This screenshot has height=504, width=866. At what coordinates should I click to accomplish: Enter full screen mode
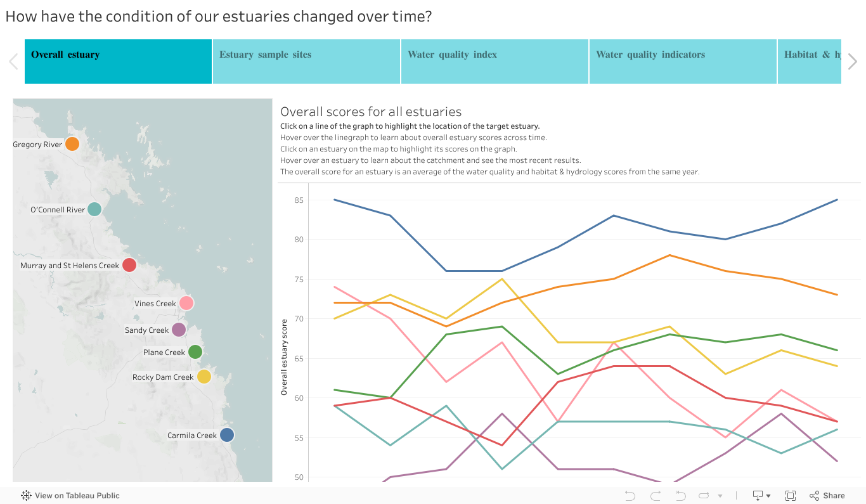point(791,496)
